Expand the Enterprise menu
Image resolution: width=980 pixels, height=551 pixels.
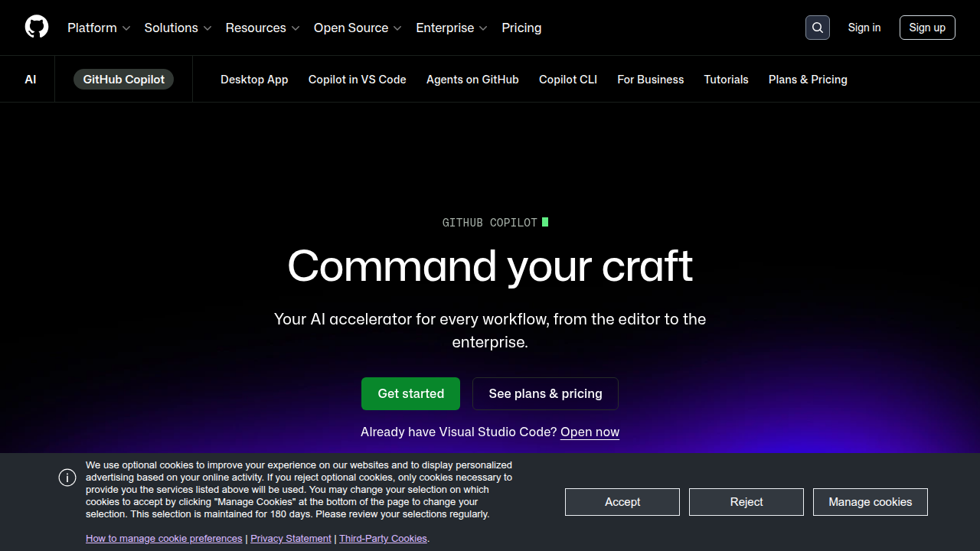[x=452, y=28]
